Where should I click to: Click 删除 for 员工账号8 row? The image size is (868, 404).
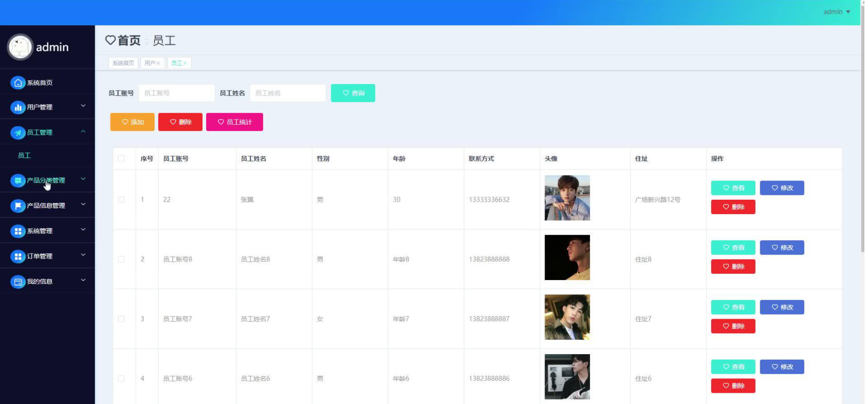[733, 267]
